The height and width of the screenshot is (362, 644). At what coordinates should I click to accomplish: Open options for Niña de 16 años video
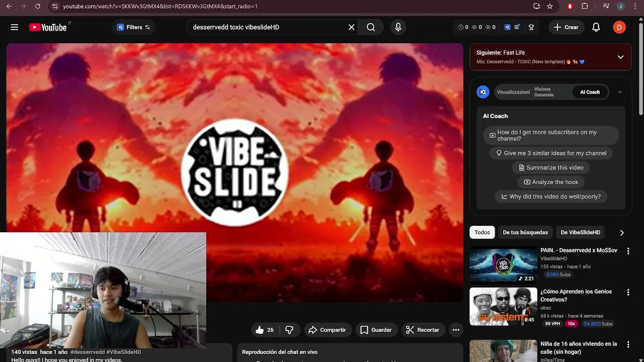[628, 344]
